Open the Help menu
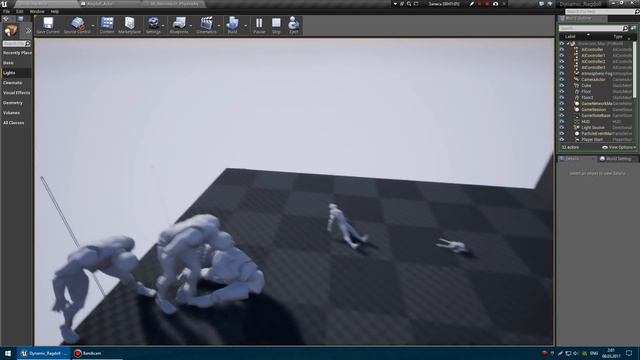The height and width of the screenshot is (360, 640). click(55, 11)
